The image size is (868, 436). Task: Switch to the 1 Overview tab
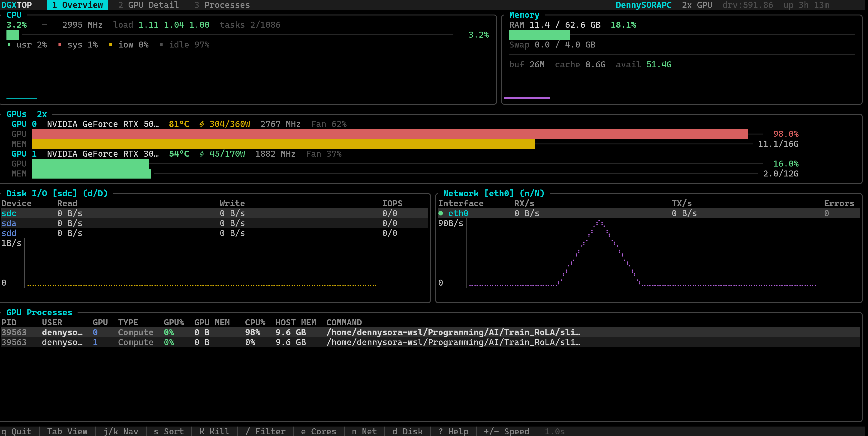pos(78,5)
